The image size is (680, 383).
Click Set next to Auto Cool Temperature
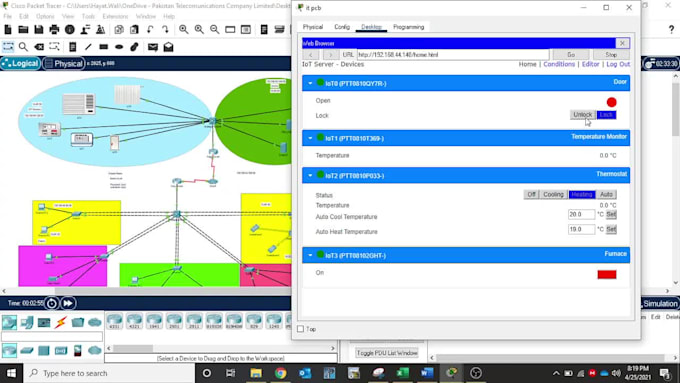(611, 214)
